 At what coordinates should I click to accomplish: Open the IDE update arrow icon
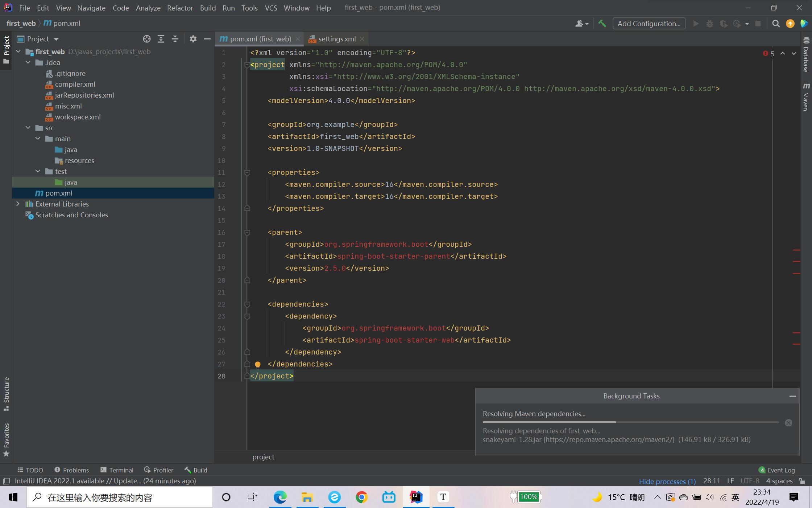point(790,24)
